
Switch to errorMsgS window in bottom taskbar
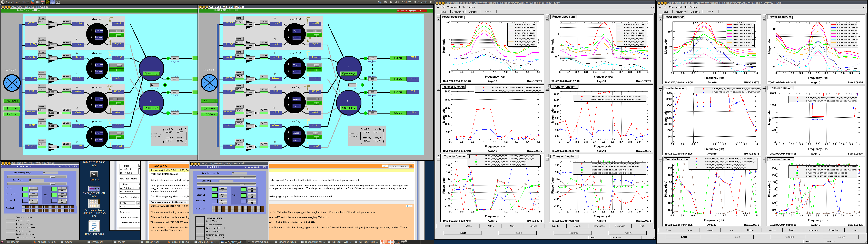pyautogui.click(x=99, y=242)
